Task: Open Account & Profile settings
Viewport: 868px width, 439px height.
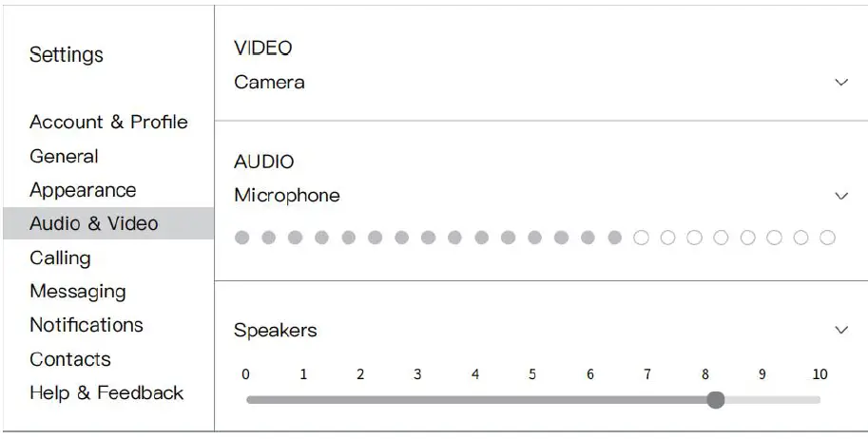Action: coord(108,122)
